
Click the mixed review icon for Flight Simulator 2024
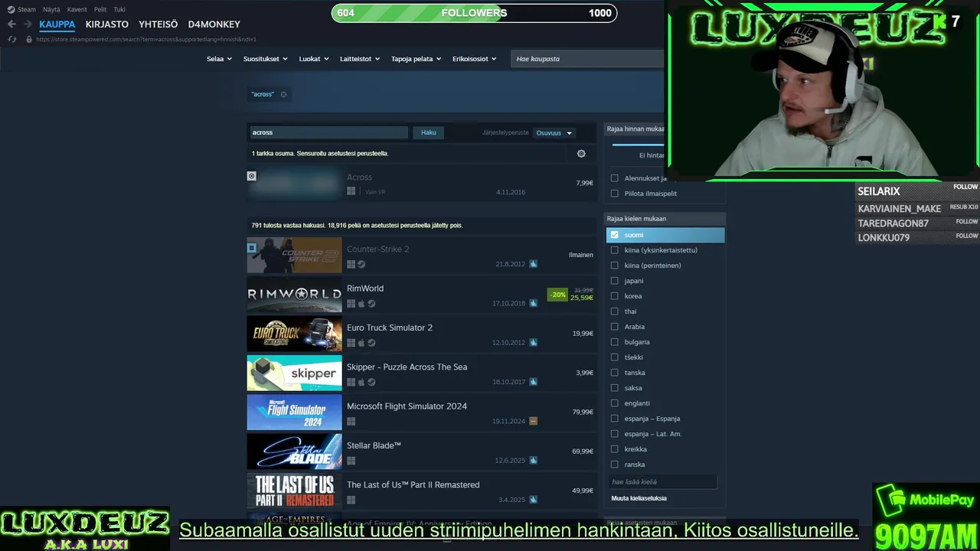[533, 421]
